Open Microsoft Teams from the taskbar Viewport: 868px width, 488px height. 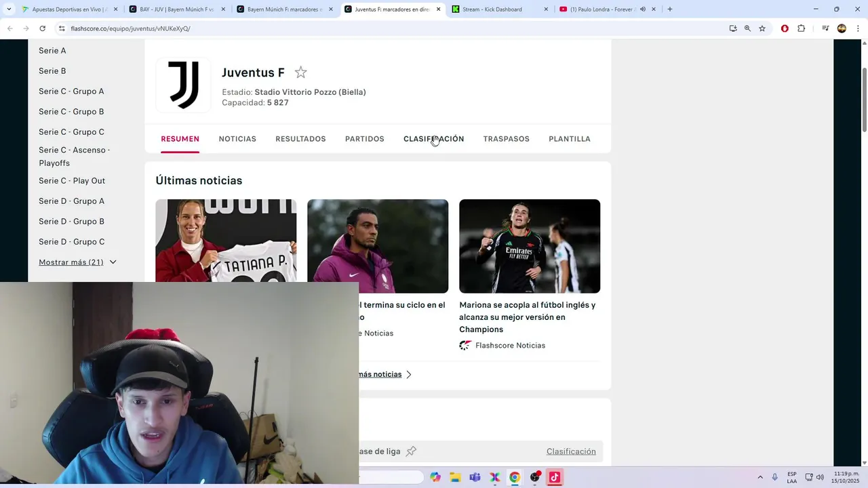pyautogui.click(x=475, y=477)
